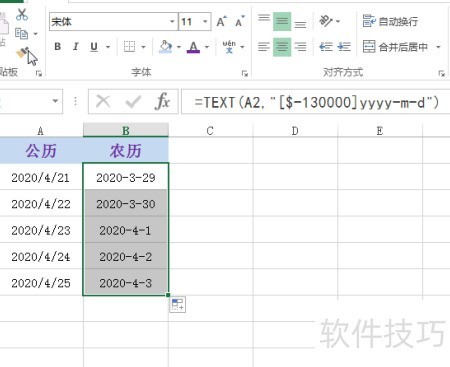Click the 农历 header cell
Viewport: 450px width, 367px height.
pyautogui.click(x=126, y=151)
